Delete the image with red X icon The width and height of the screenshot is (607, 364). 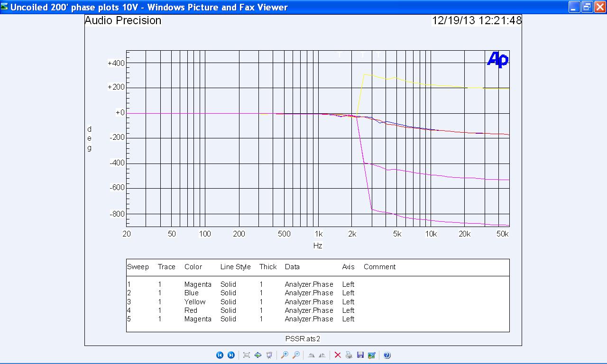tap(338, 355)
